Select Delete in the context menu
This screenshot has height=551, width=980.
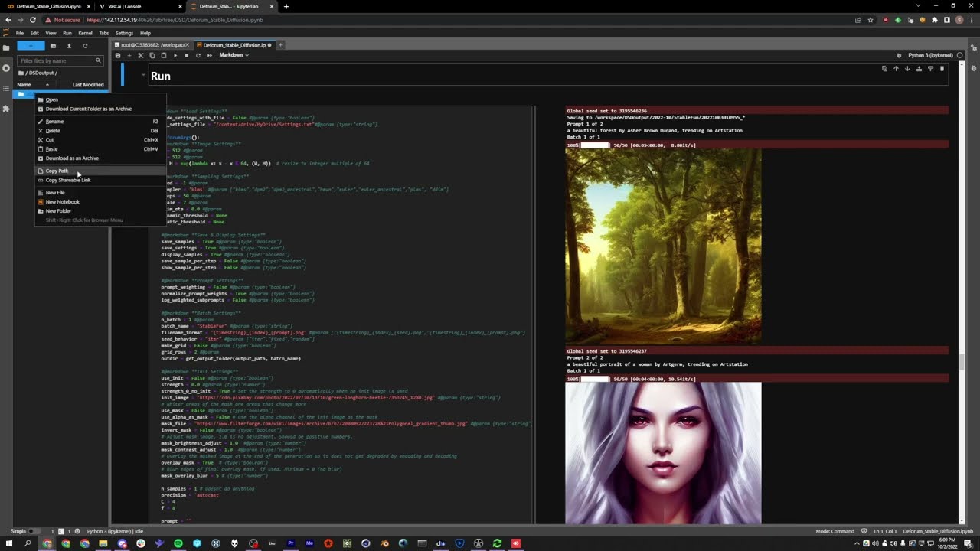point(100,131)
